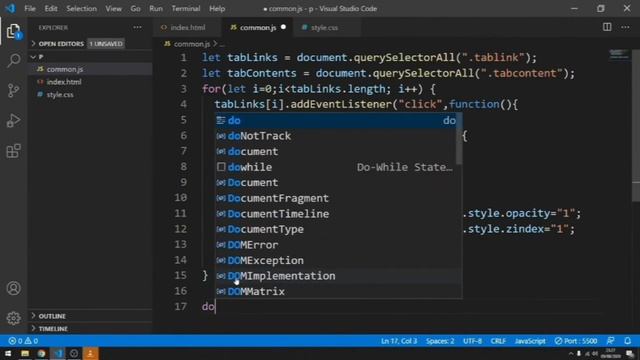This screenshot has width=640, height=360.
Task: Click the 1 Unsaved badge
Action: [x=106, y=44]
